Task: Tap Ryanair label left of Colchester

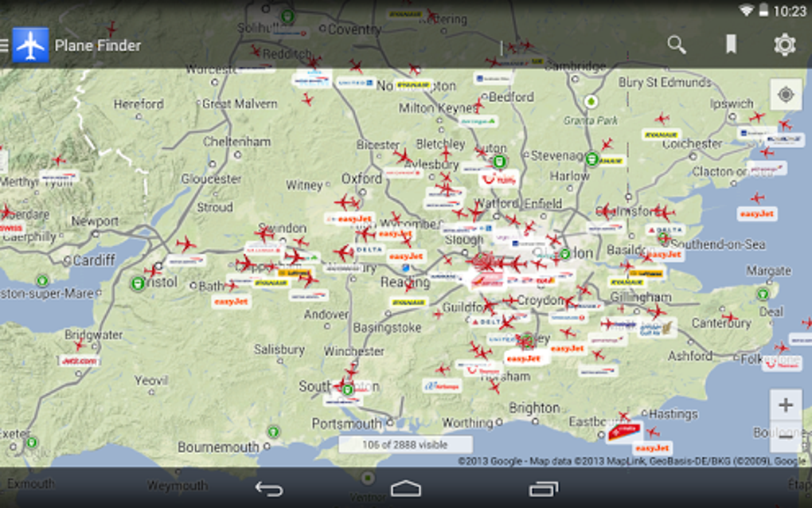Action: pos(660,135)
